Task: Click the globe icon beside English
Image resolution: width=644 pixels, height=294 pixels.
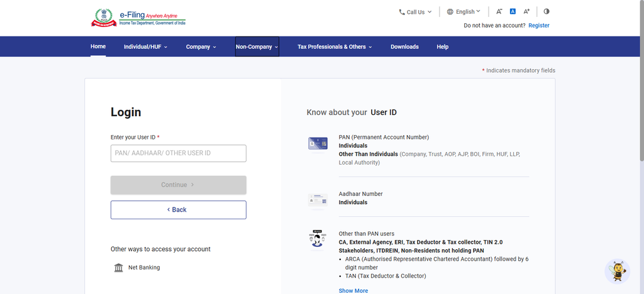Action: click(450, 12)
